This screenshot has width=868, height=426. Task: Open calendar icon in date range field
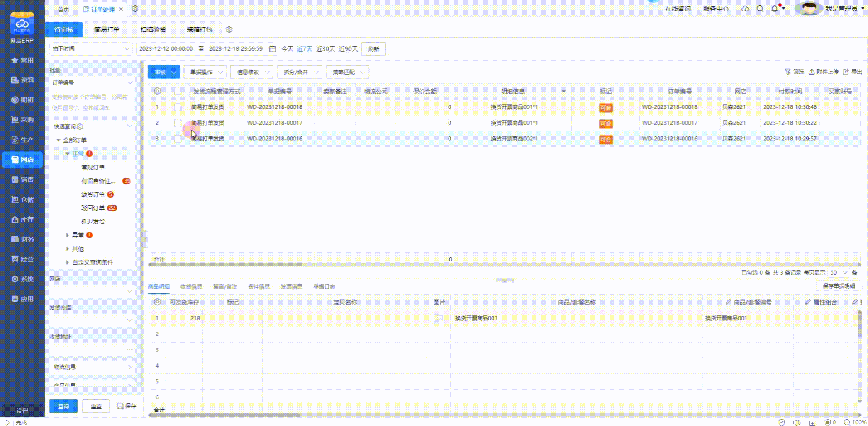click(273, 49)
